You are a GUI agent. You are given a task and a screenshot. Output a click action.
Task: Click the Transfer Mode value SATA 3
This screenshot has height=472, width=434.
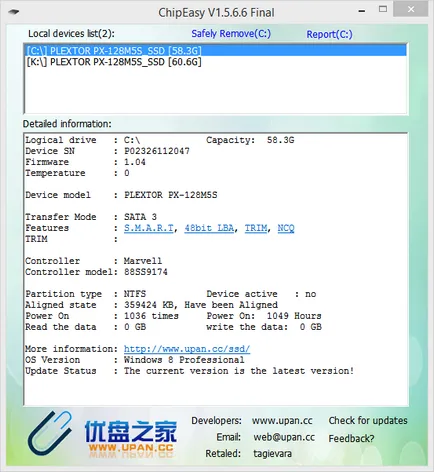click(140, 217)
